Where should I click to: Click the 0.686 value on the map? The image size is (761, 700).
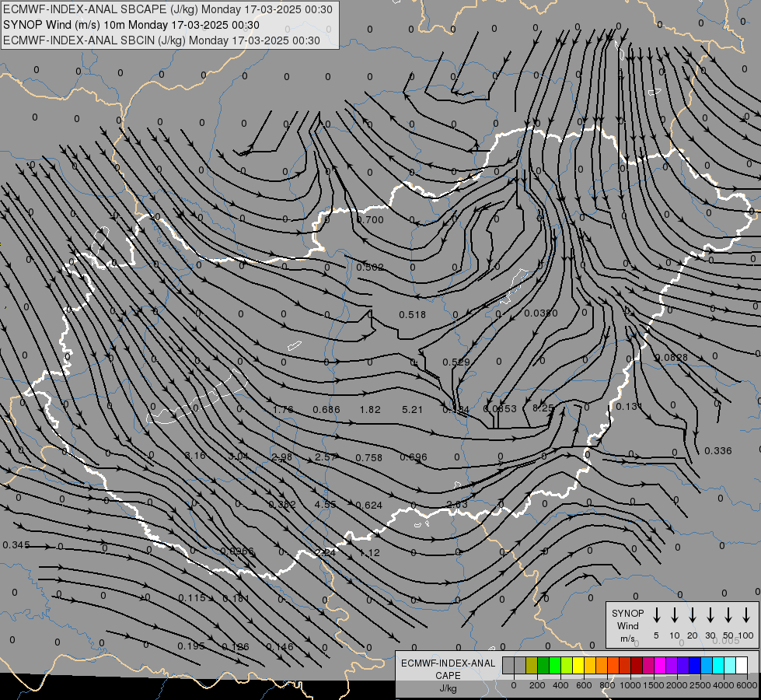click(x=326, y=410)
